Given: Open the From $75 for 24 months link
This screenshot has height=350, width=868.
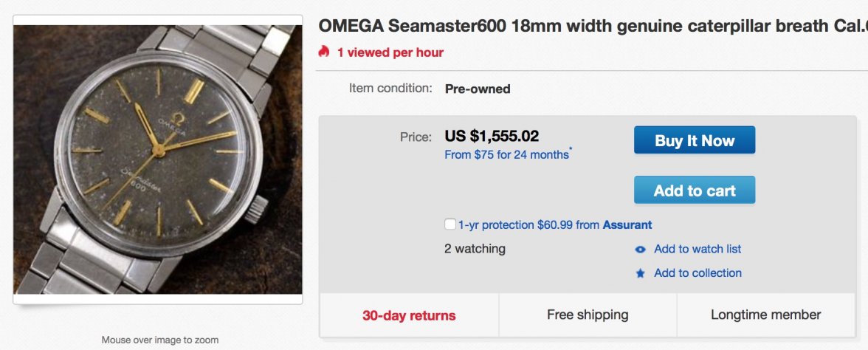Looking at the screenshot, I should pyautogui.click(x=507, y=154).
